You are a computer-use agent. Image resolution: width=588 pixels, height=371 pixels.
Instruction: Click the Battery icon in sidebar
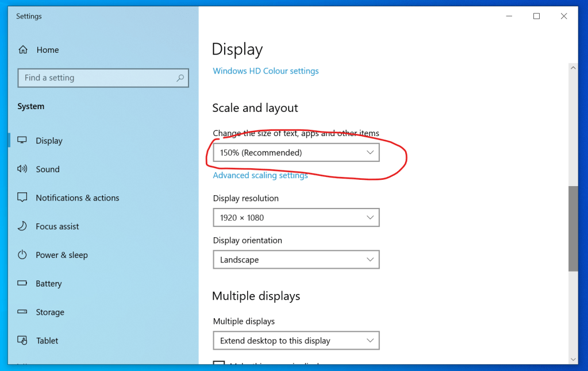22,283
